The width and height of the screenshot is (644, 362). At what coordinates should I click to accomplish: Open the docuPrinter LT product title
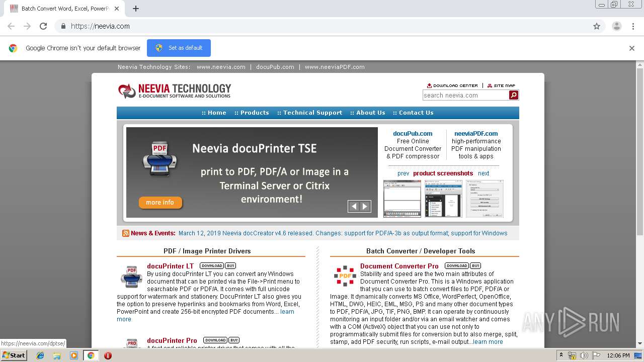pyautogui.click(x=170, y=266)
